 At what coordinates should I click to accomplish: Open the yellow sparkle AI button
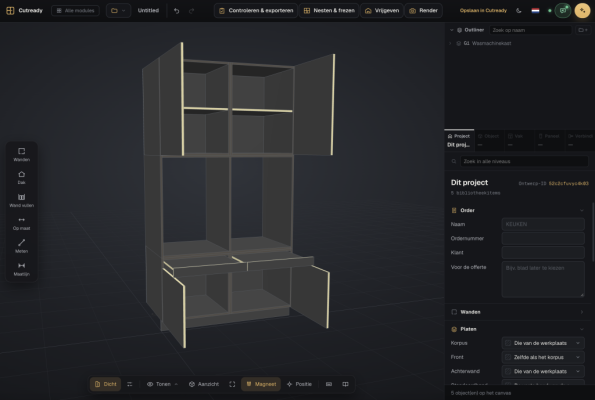pyautogui.click(x=582, y=11)
